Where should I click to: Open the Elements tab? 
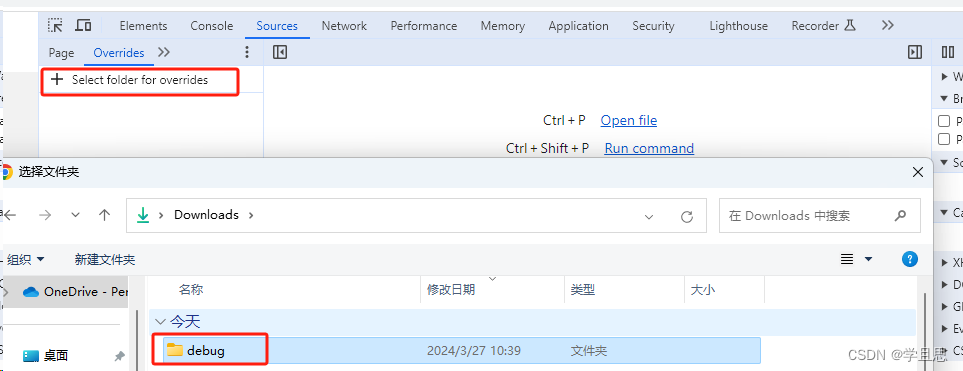143,26
